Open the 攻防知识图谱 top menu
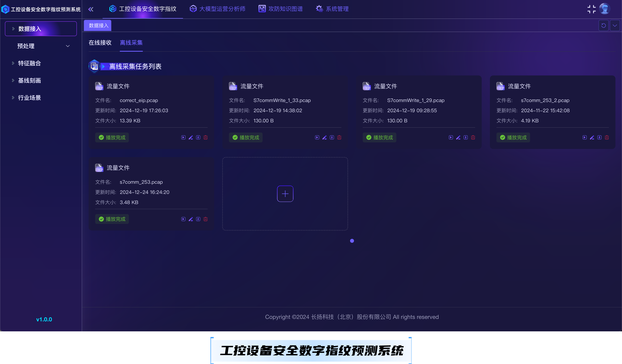The width and height of the screenshot is (622, 364). 280,9
